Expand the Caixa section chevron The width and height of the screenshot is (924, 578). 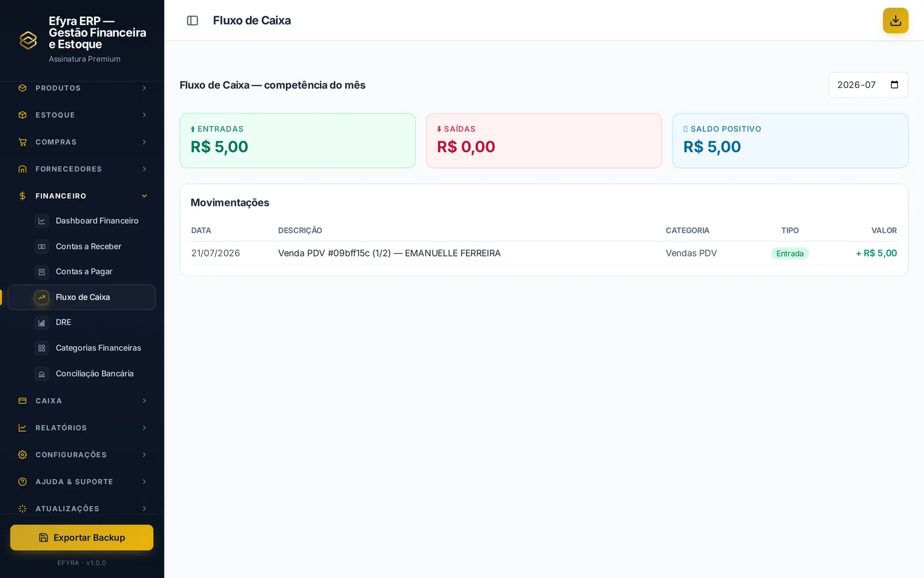(144, 401)
